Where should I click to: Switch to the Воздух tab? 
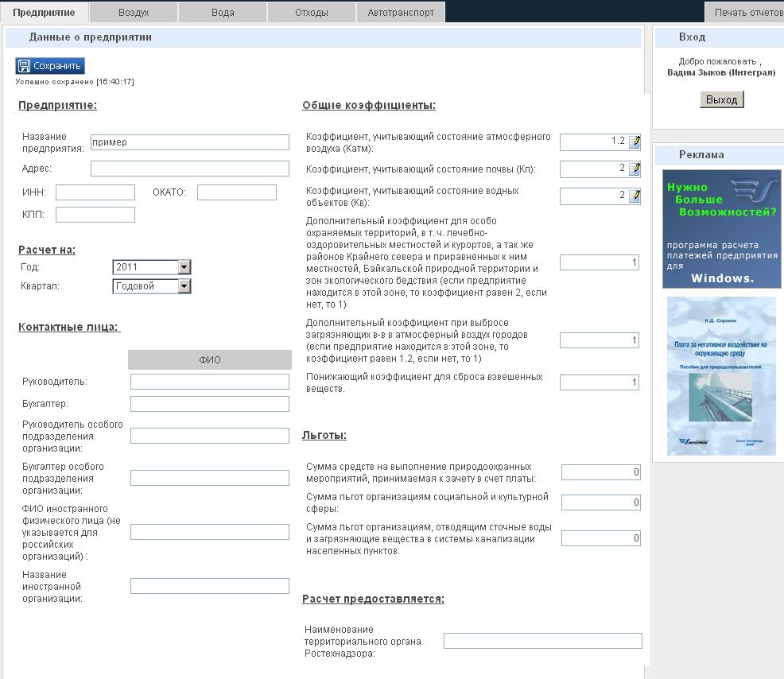[x=134, y=13]
